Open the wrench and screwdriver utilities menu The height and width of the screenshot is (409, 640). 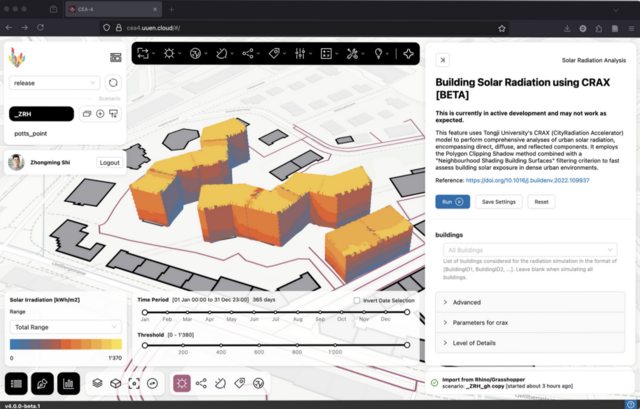(352, 53)
